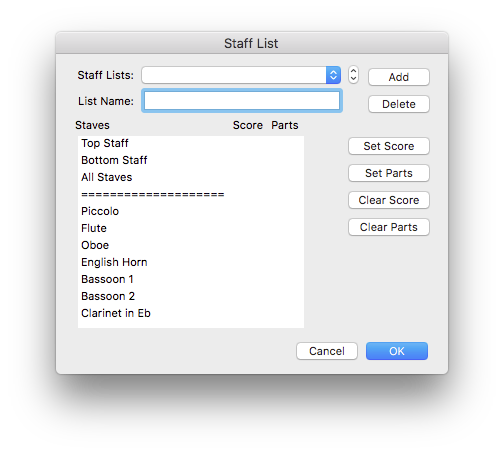Select All Staves in the list
The width and height of the screenshot is (504, 454).
click(x=191, y=177)
